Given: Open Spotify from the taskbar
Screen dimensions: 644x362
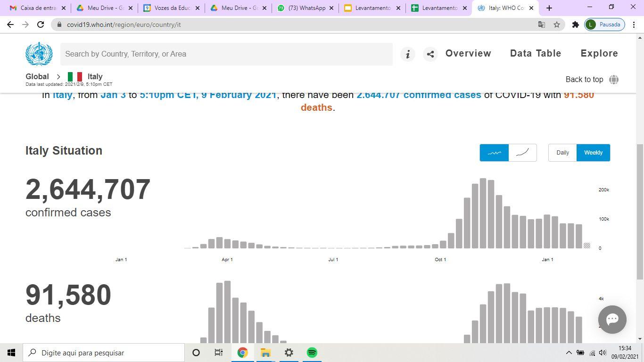Looking at the screenshot, I should click(312, 353).
